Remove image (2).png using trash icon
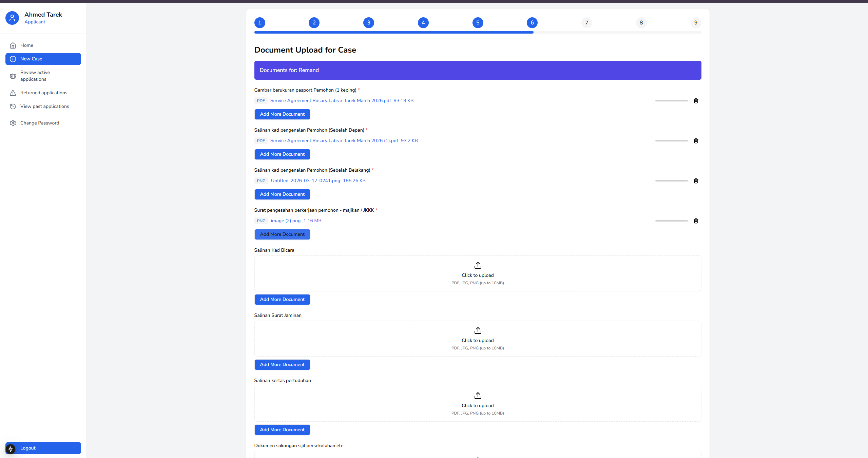 pos(696,221)
